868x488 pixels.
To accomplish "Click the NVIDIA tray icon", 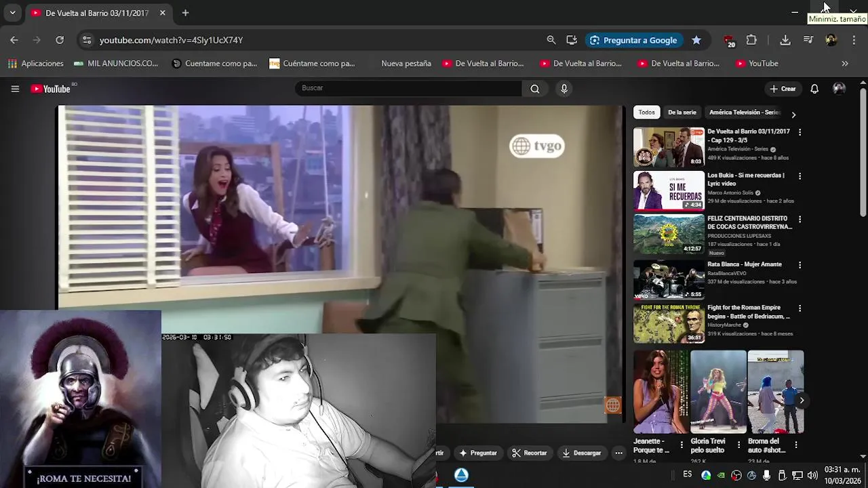I will 721,475.
